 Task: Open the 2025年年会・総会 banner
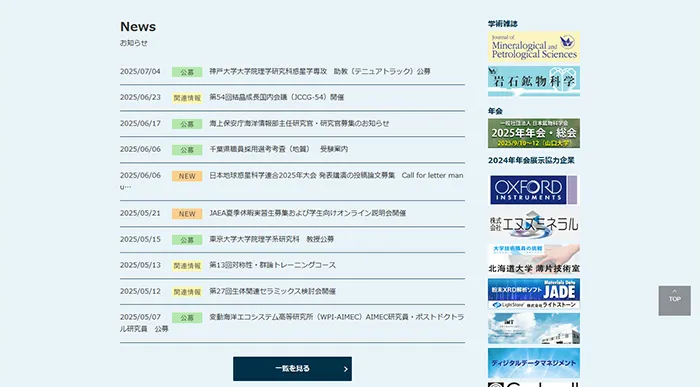pos(534,133)
